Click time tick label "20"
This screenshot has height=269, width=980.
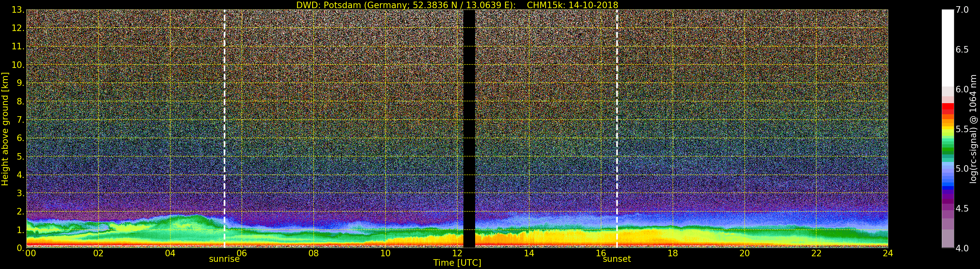745,253
